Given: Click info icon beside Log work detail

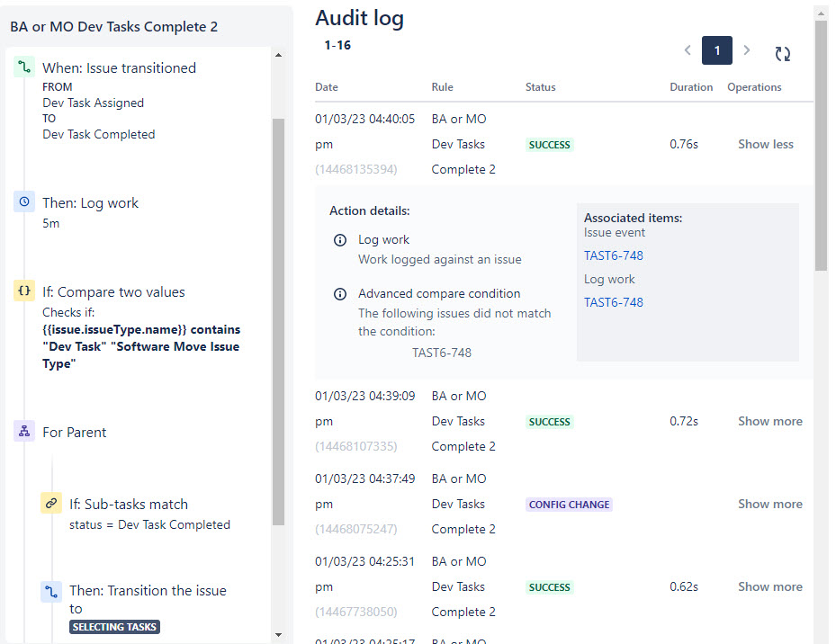Looking at the screenshot, I should [x=339, y=240].
